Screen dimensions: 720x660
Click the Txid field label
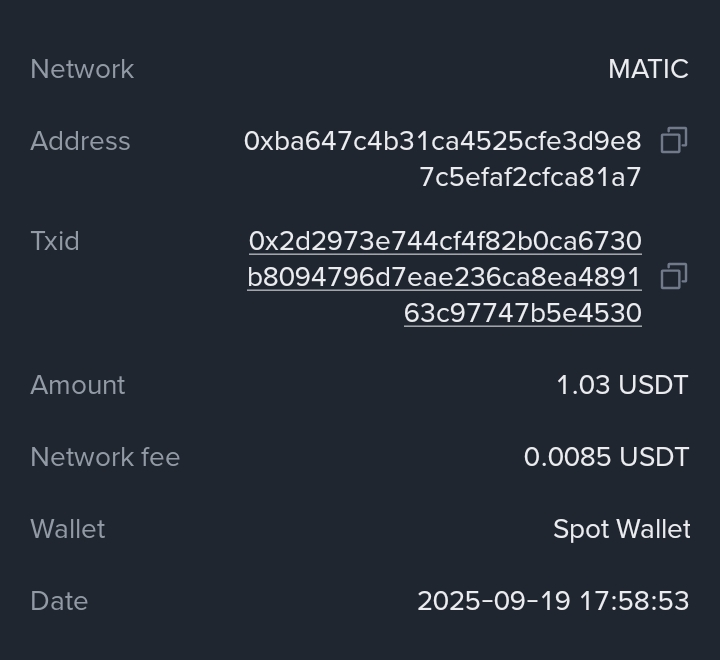click(55, 241)
